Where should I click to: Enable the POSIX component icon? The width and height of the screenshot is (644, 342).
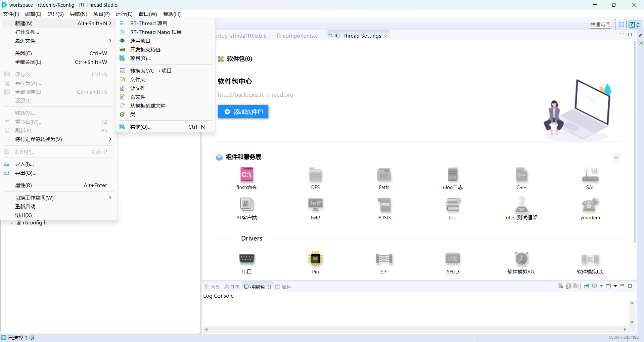coord(384,204)
